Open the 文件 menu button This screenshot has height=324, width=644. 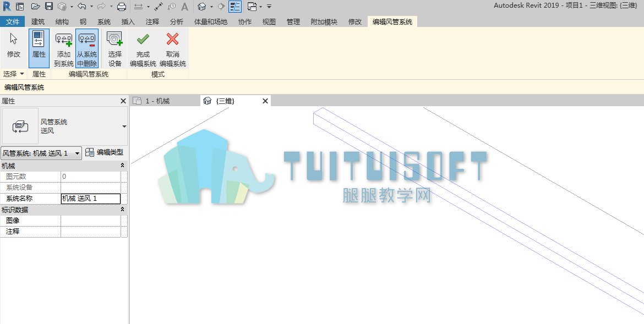13,22
